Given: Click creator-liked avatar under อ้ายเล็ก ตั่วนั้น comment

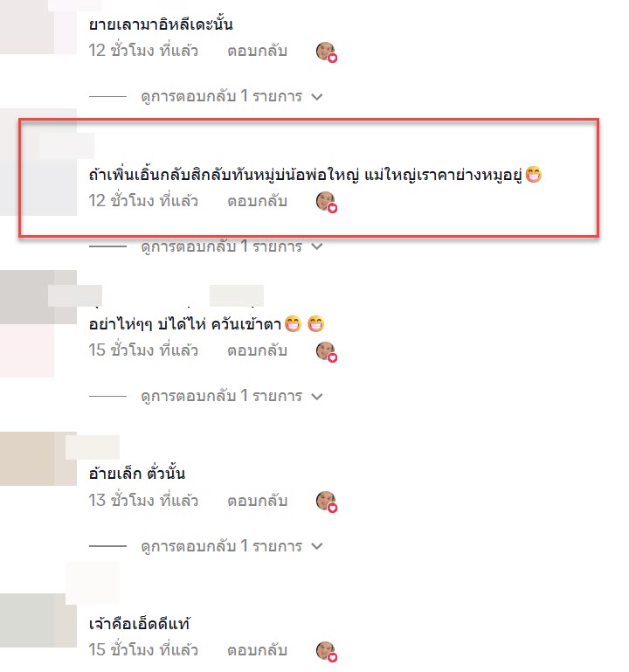Looking at the screenshot, I should coord(327,502).
